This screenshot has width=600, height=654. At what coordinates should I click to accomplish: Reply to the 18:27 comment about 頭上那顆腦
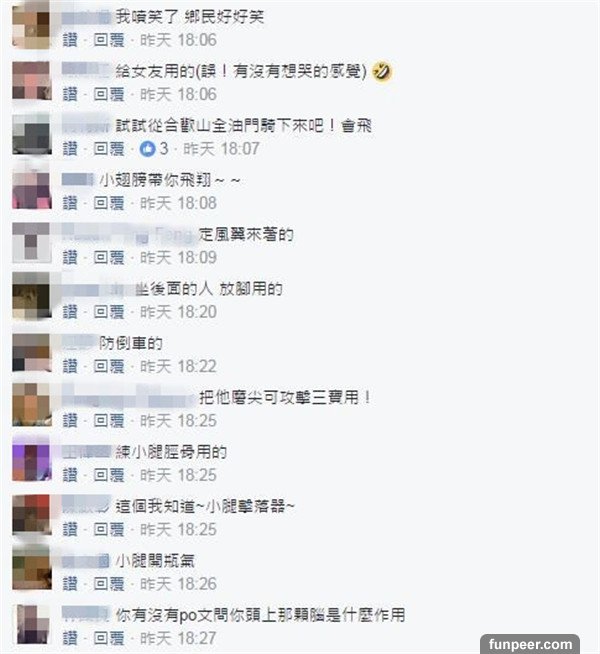click(109, 639)
